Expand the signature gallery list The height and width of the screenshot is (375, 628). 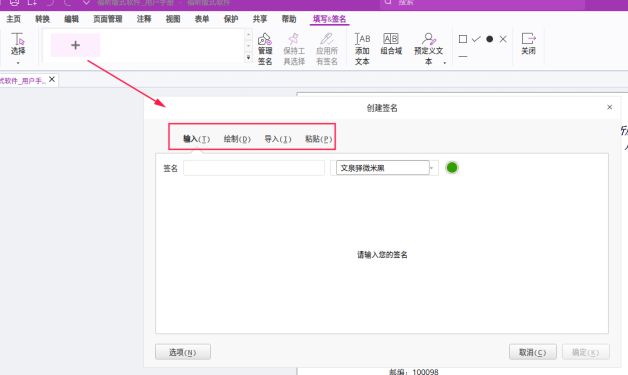point(248,58)
